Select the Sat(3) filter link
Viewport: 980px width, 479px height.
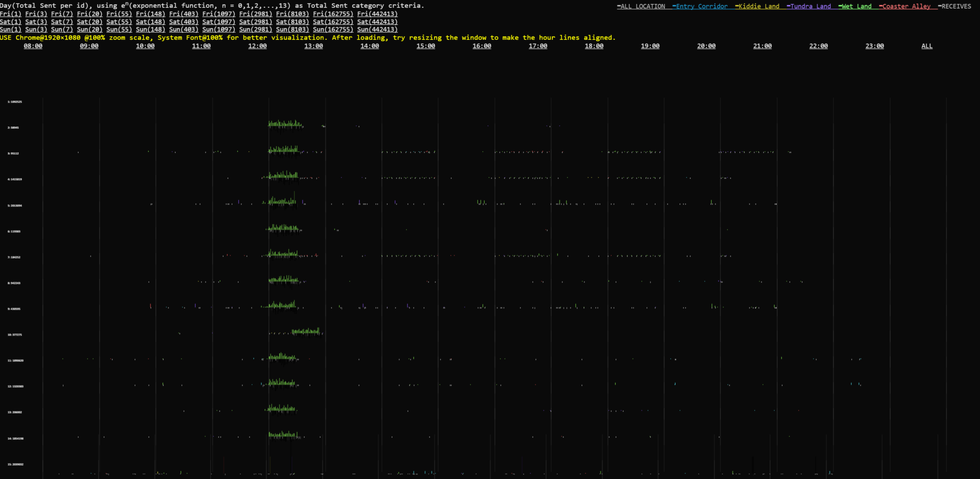click(x=36, y=22)
